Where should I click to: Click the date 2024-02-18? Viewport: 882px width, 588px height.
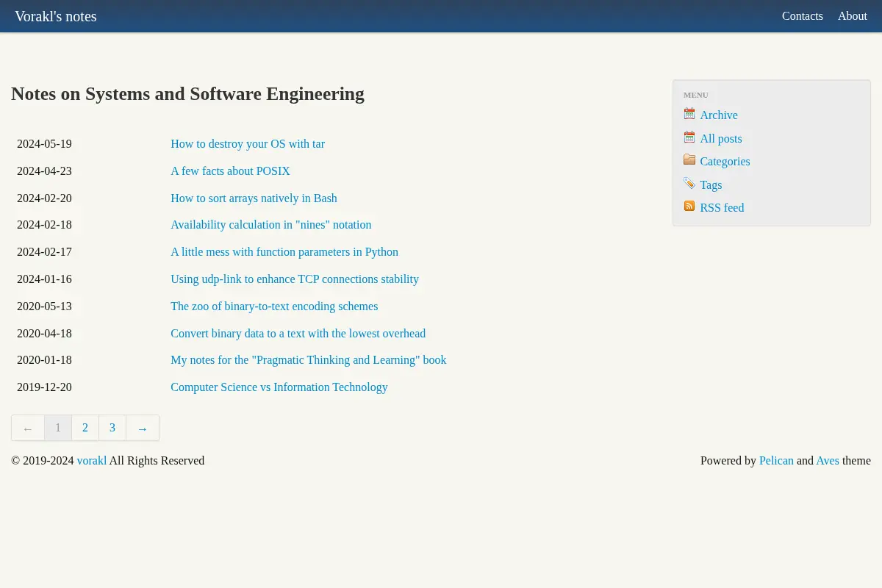44,225
